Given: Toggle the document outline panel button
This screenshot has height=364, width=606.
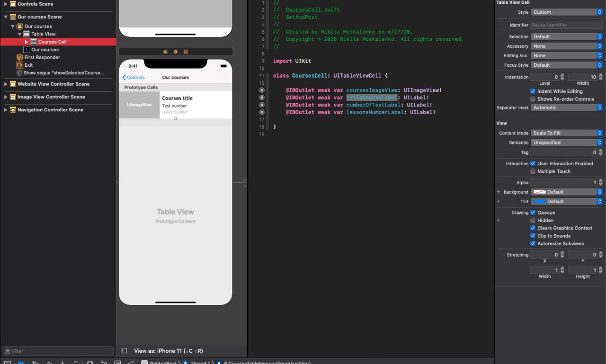Looking at the screenshot, I should click(x=124, y=351).
